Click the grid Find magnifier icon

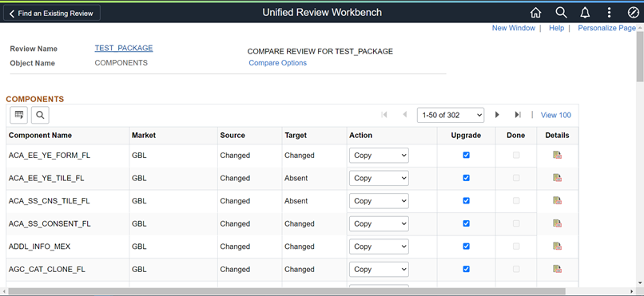[40, 115]
